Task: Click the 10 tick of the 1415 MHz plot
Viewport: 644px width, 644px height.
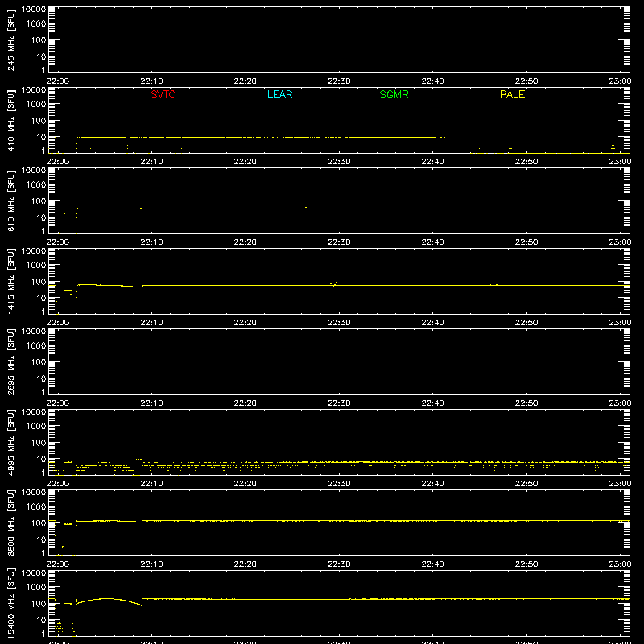Action: coord(41,298)
